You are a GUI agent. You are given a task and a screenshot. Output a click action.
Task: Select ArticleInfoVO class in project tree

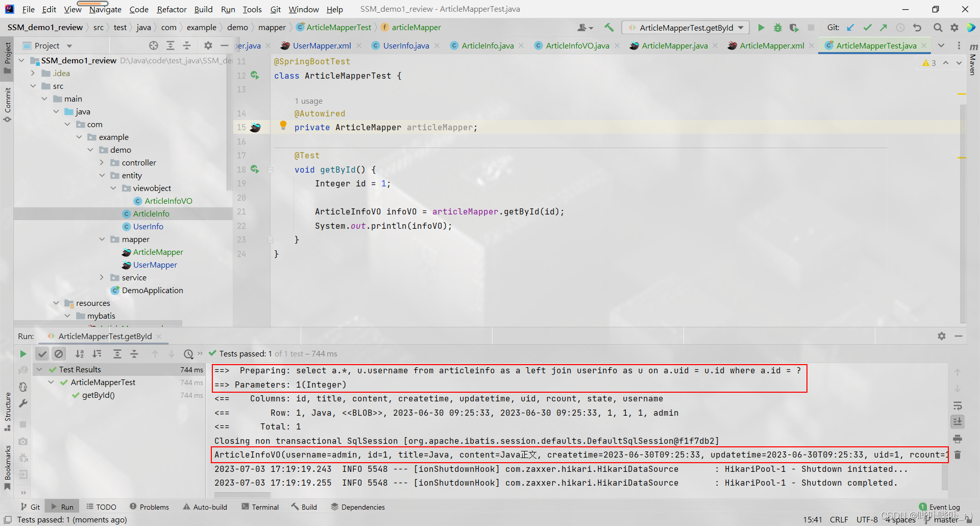click(x=168, y=201)
